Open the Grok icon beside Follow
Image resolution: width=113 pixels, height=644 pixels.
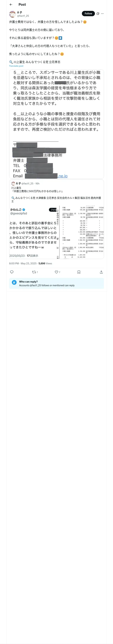coord(98,14)
